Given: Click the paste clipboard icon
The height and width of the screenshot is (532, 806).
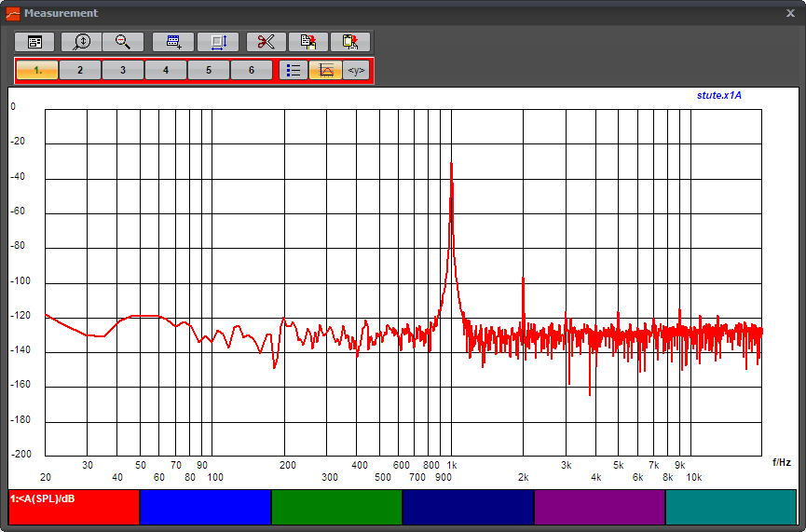Looking at the screenshot, I should point(350,42).
